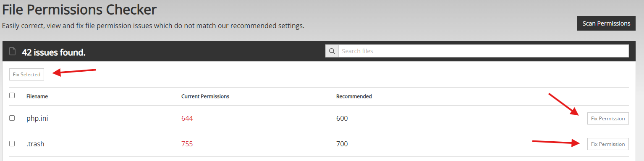
Task: Click the Current Permissions column header
Action: [x=205, y=96]
